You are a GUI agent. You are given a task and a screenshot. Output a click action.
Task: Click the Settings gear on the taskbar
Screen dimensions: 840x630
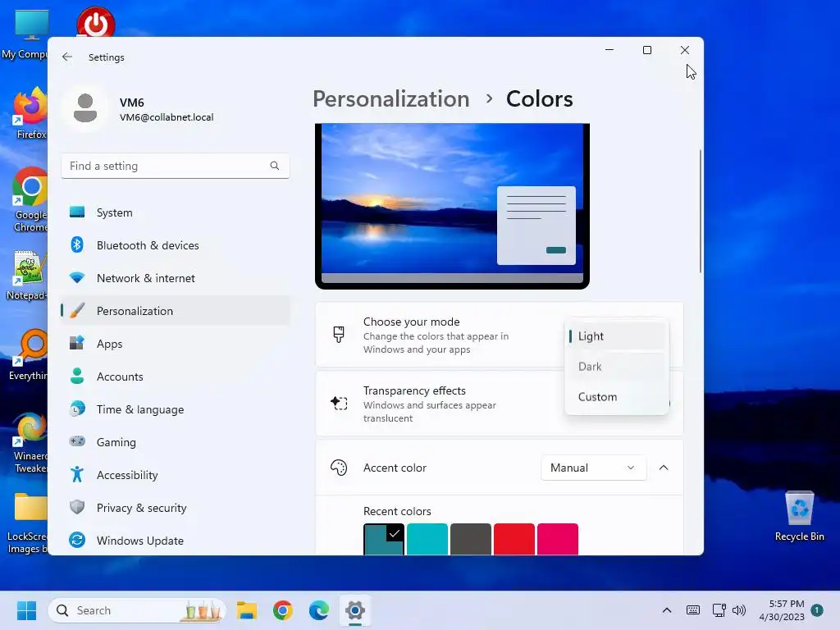tap(354, 610)
